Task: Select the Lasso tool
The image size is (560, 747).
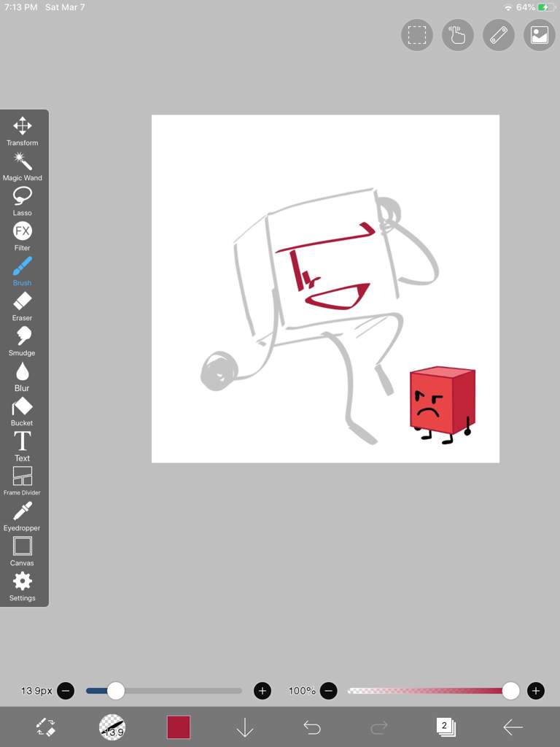Action: pos(23,201)
